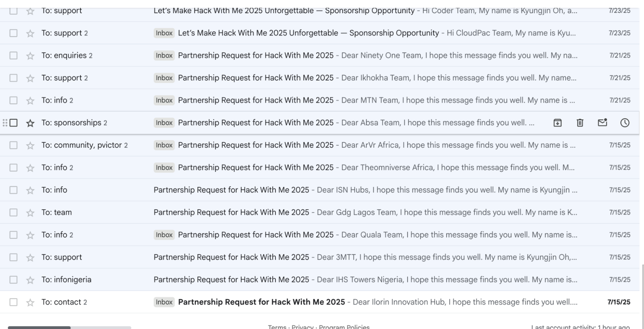Image resolution: width=644 pixels, height=329 pixels.
Task: Star the Ilorin Innovation Hub email
Action: (30, 302)
